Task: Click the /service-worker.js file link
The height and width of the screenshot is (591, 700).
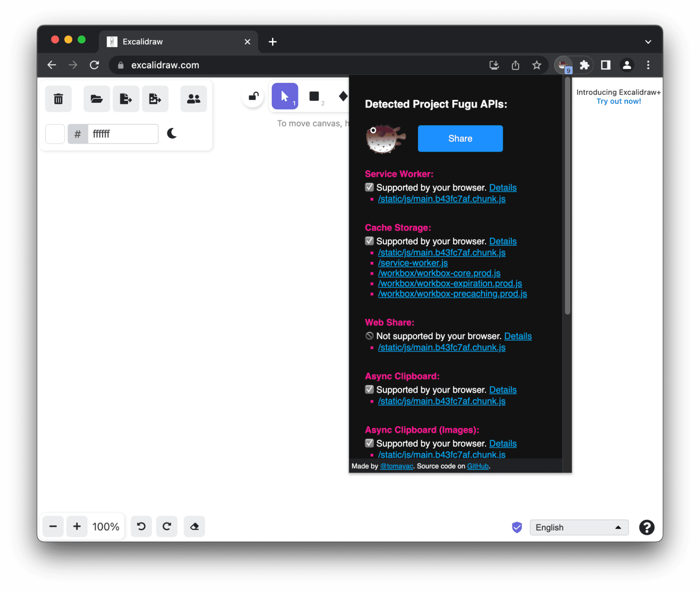Action: pos(413,263)
